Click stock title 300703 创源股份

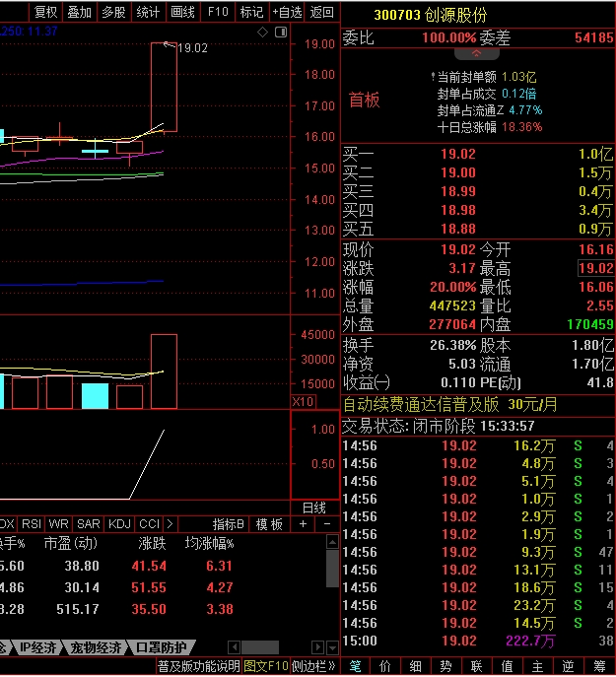431,15
